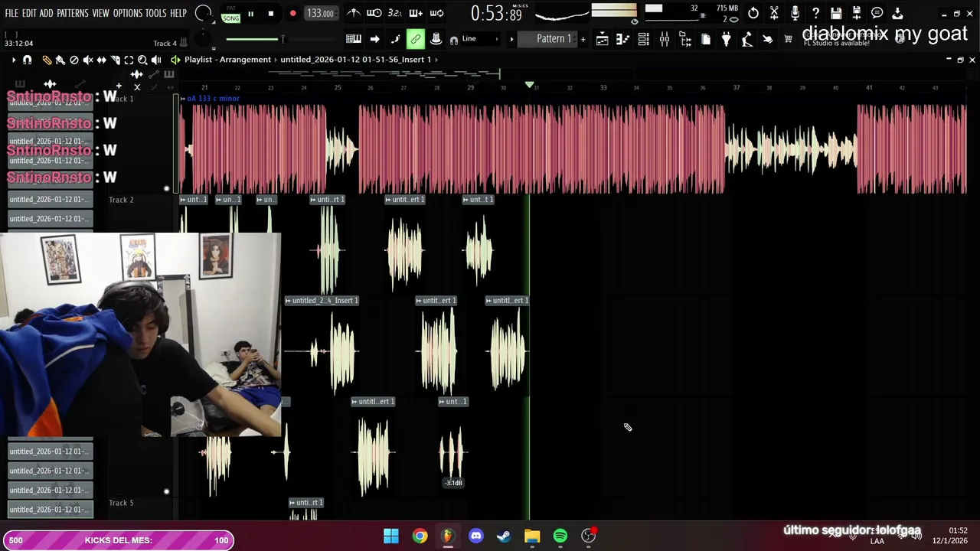Open the project info chat bubble icon
980x551 pixels.
click(x=877, y=13)
